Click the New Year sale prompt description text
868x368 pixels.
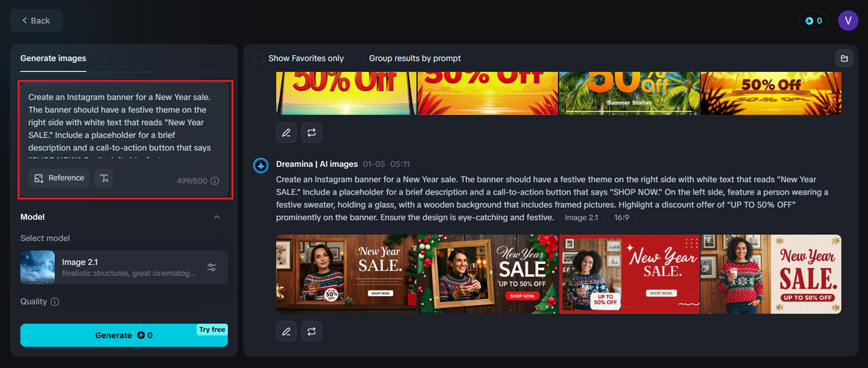552,199
